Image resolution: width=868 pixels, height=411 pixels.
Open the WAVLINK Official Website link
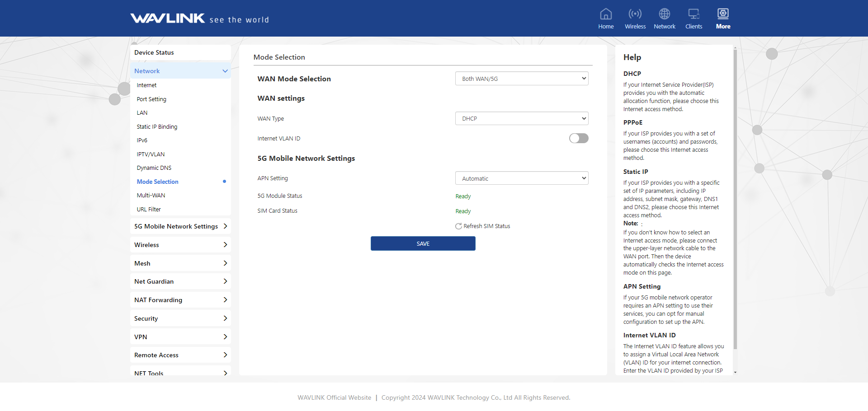(334, 398)
